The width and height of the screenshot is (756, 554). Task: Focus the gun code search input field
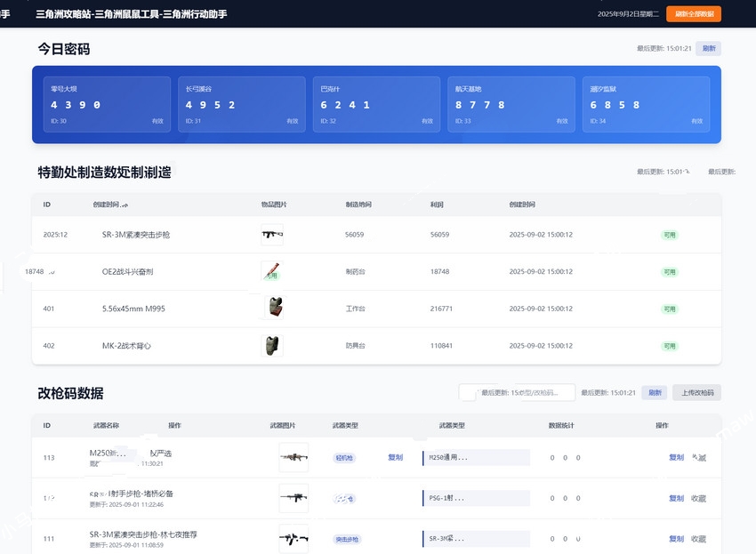tap(517, 392)
